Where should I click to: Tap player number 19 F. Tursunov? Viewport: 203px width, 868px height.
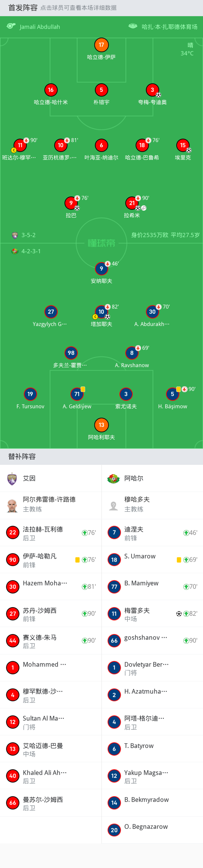click(x=30, y=394)
